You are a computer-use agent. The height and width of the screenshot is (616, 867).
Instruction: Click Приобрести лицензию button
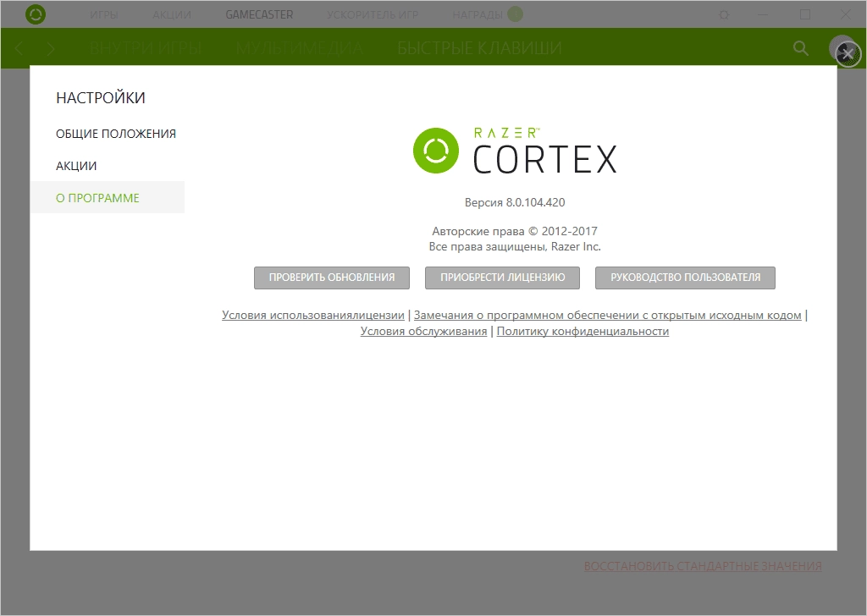[x=503, y=278]
